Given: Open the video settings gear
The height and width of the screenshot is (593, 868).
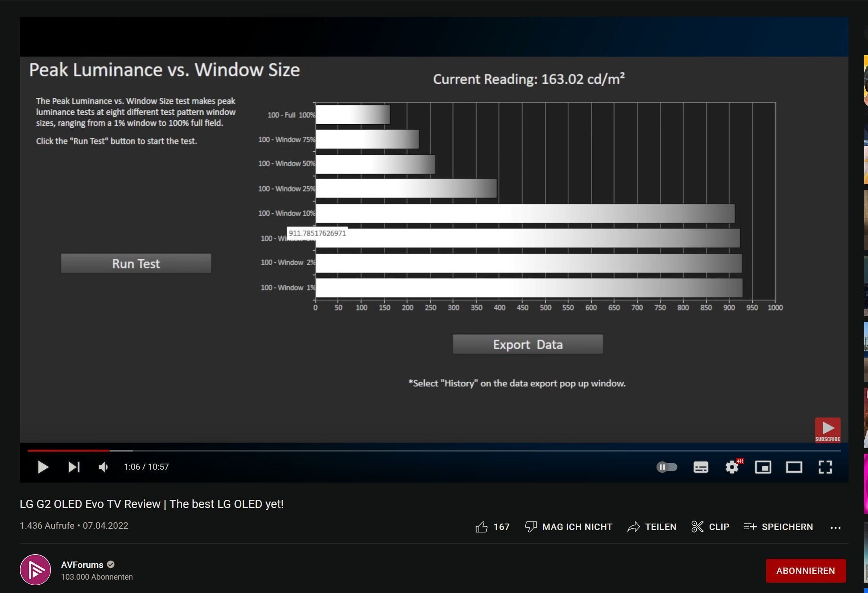Looking at the screenshot, I should coord(732,467).
